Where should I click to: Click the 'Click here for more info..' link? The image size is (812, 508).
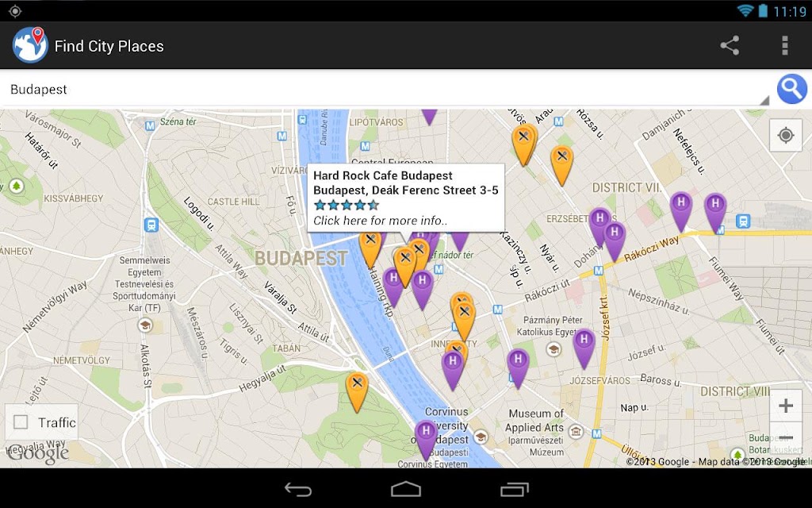[x=380, y=221]
